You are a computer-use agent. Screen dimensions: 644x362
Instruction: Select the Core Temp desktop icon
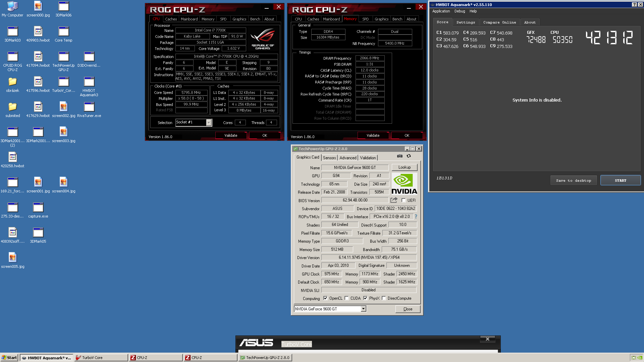pyautogui.click(x=63, y=34)
